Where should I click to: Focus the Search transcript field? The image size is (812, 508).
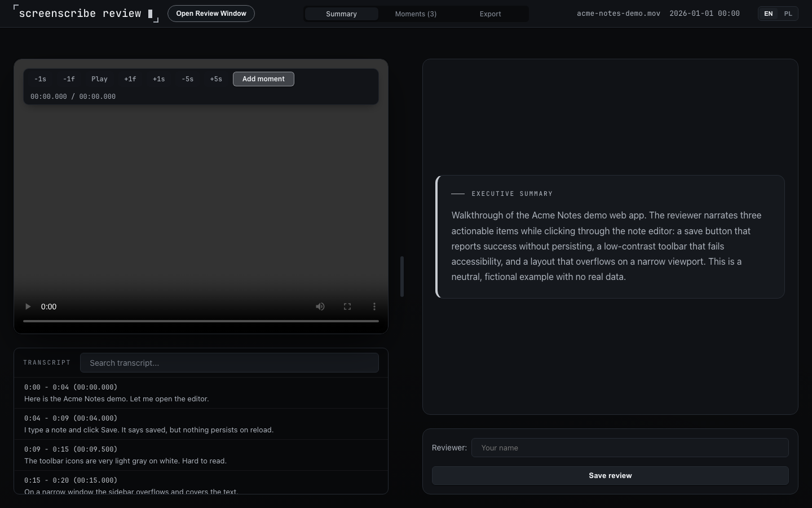(x=230, y=363)
